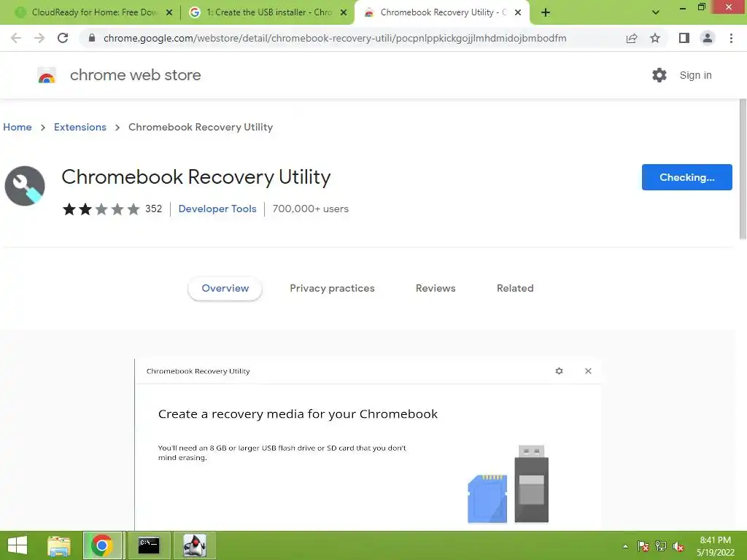
Task: Click the muted volume tray icon
Action: click(678, 546)
